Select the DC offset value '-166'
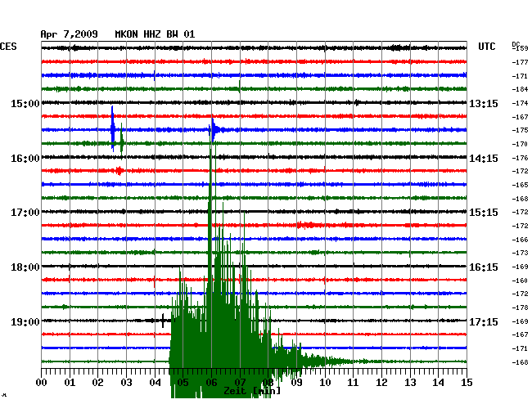 [520, 240]
